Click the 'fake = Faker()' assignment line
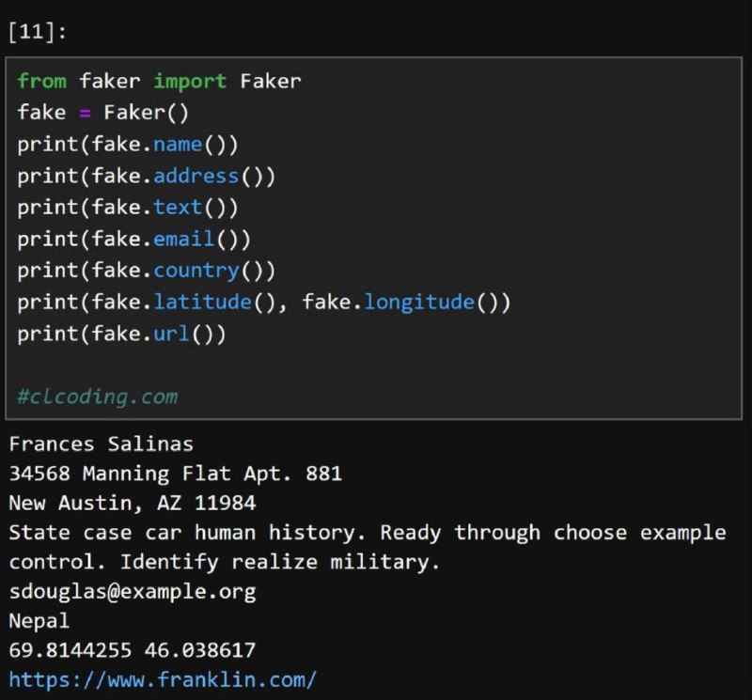The image size is (752, 700). coord(103,113)
